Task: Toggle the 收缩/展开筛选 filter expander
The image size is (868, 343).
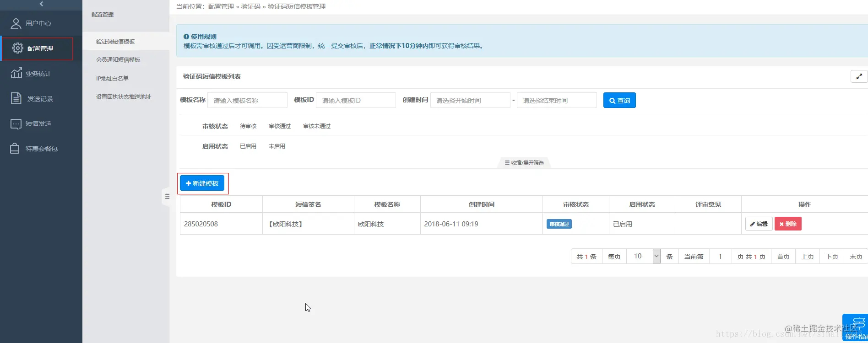Action: (524, 163)
